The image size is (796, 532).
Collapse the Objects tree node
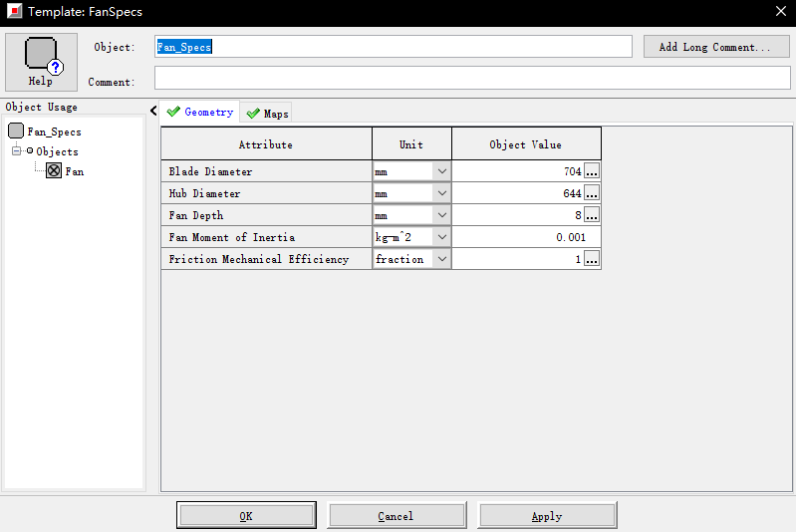point(17,150)
